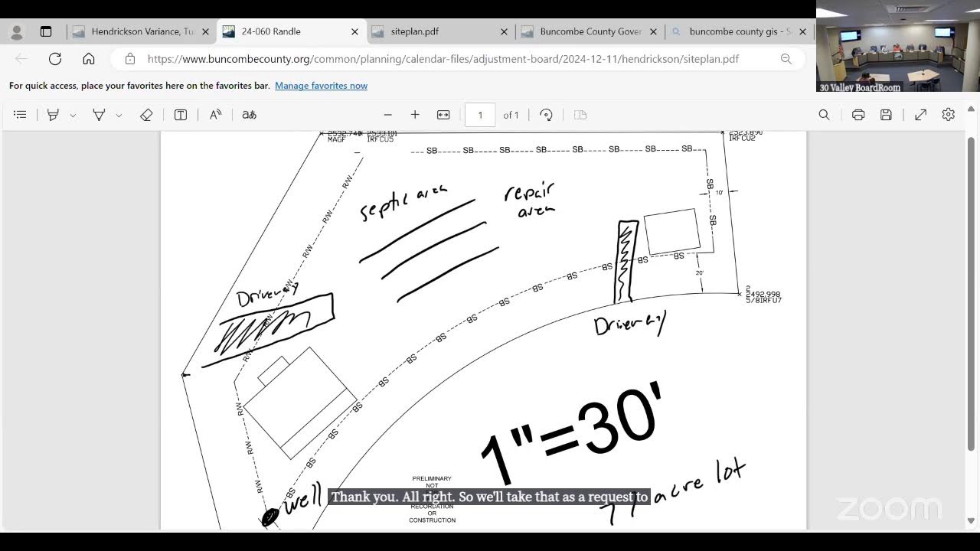Toggle fit to width view
Screen dimensions: 980x551
(443, 115)
